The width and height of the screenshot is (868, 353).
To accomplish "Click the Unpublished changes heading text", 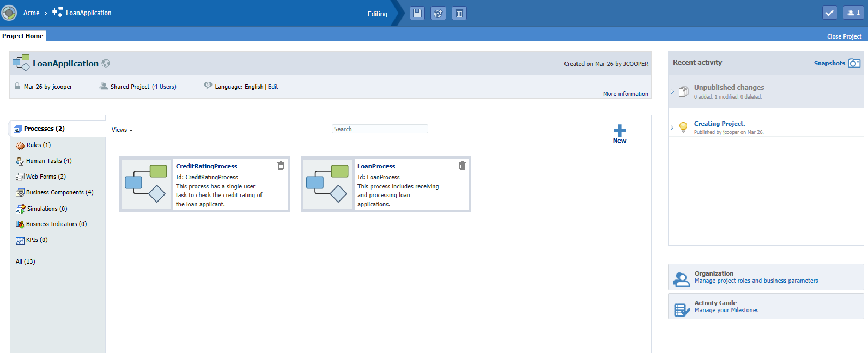I will pyautogui.click(x=729, y=87).
